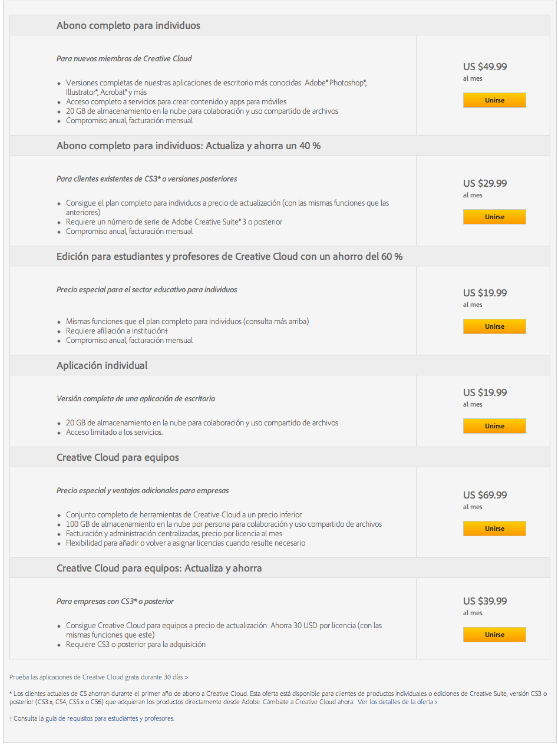Click the 'Abono completo para individuos' heading

pos(128,25)
